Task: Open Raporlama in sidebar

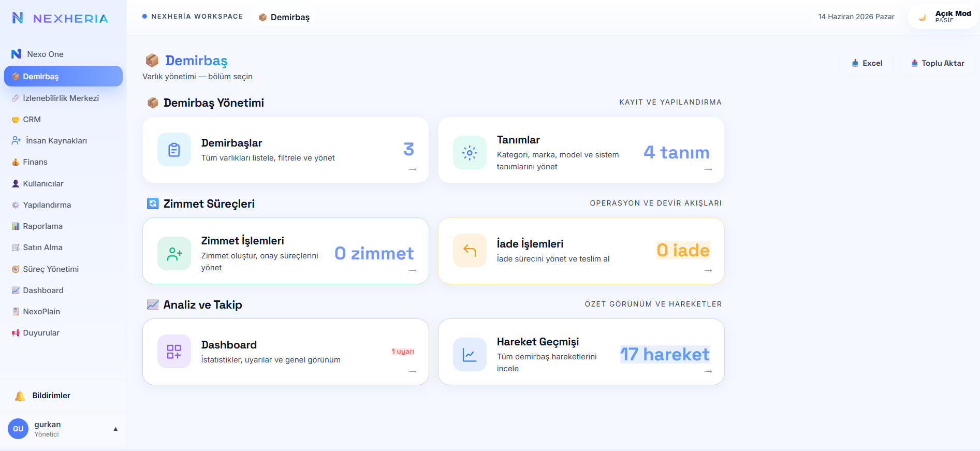Action: pyautogui.click(x=63, y=226)
